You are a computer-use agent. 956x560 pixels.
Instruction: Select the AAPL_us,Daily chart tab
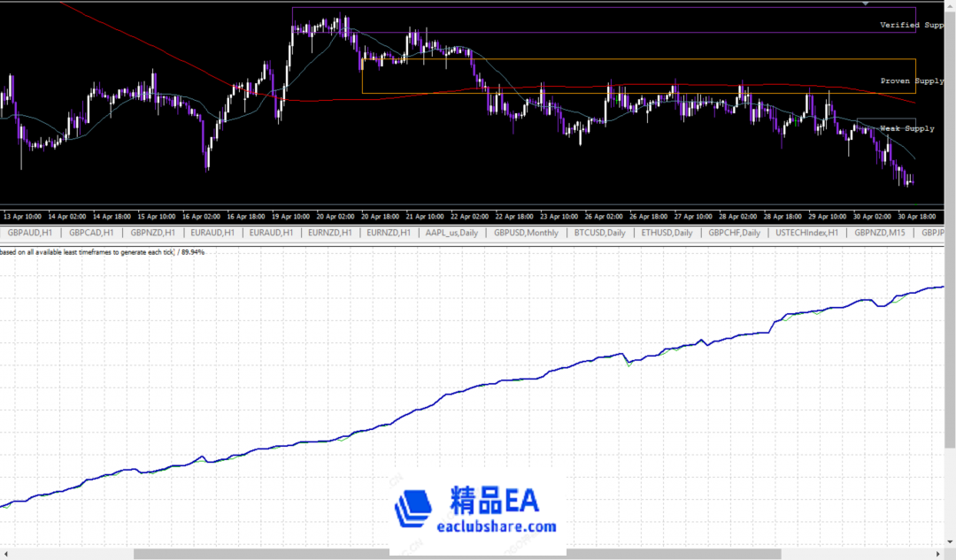point(451,233)
